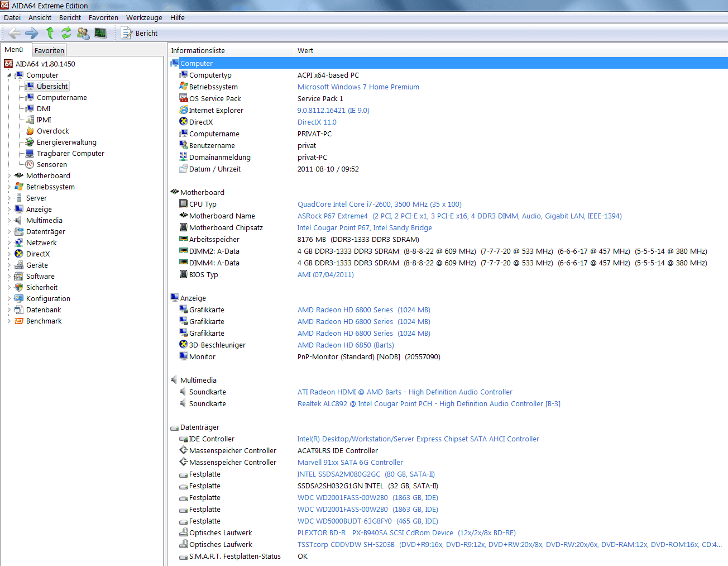The height and width of the screenshot is (566, 728).
Task: Click the green monitor graph toolbar icon
Action: [x=100, y=34]
